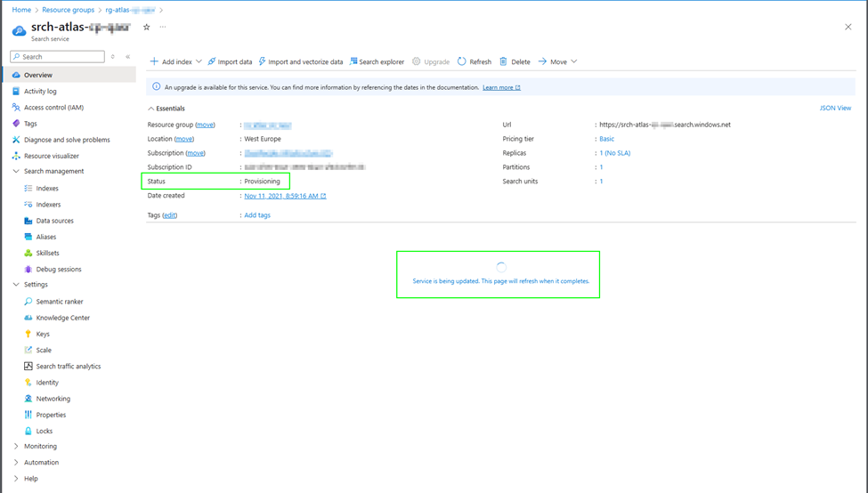Expand the Automation section
The height and width of the screenshot is (493, 868).
pyautogui.click(x=16, y=462)
